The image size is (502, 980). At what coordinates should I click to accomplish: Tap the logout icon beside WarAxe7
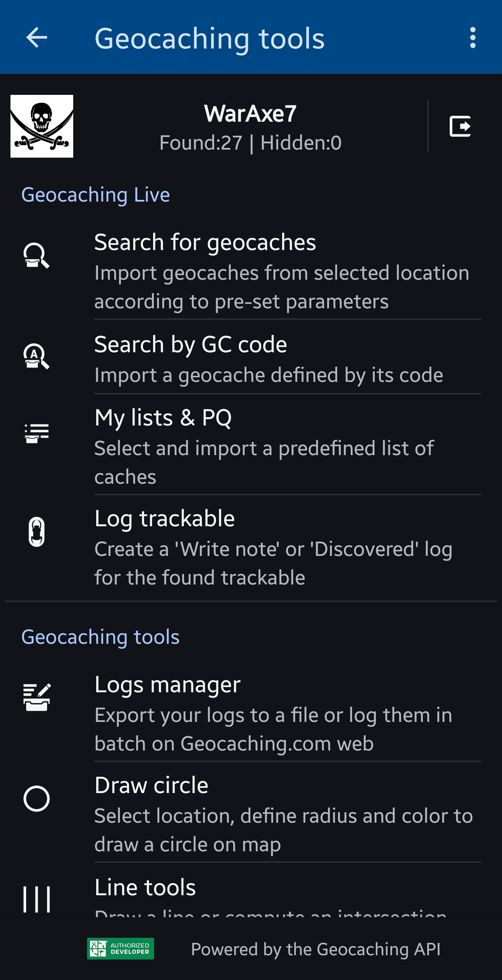pyautogui.click(x=460, y=126)
